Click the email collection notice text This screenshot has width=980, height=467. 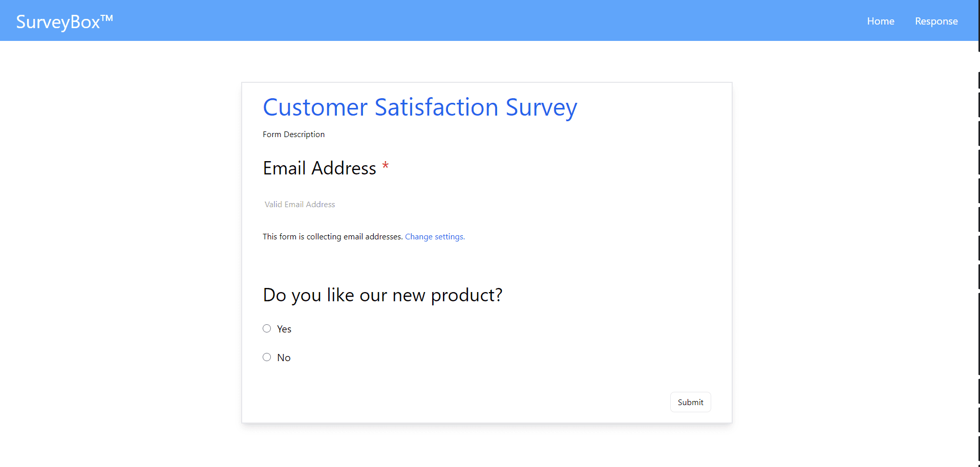coord(332,236)
